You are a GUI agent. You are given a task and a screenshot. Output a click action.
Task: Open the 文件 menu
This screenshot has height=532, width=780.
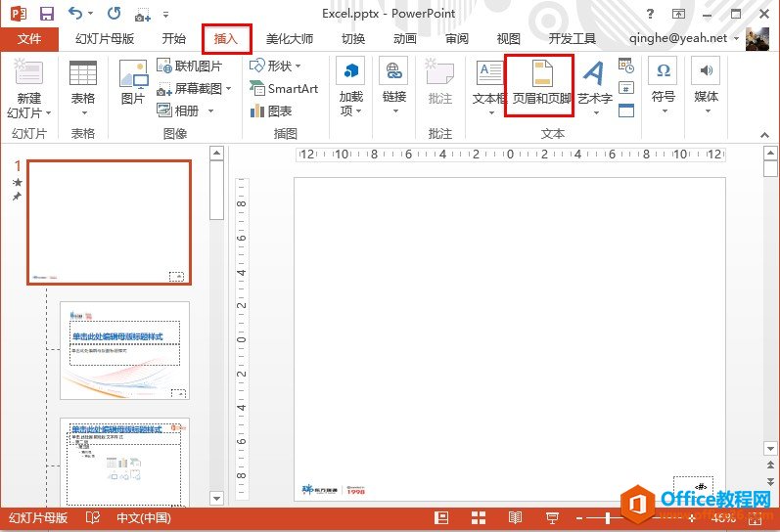(x=28, y=39)
